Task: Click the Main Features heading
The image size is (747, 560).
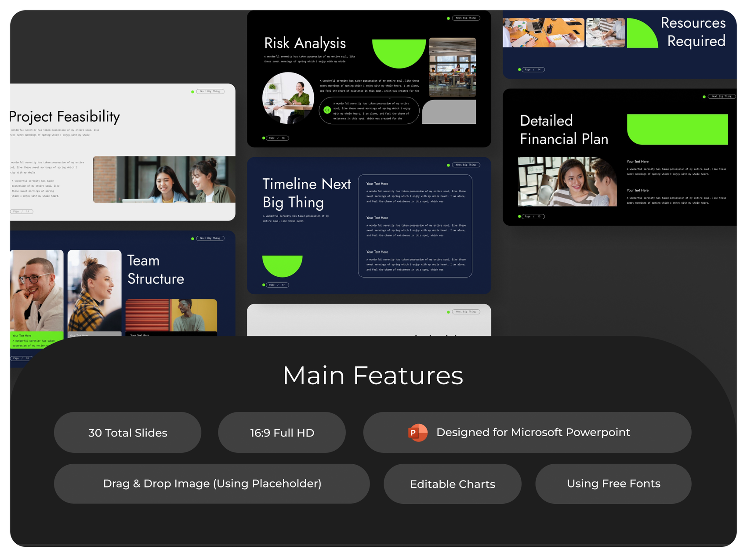Action: (373, 376)
